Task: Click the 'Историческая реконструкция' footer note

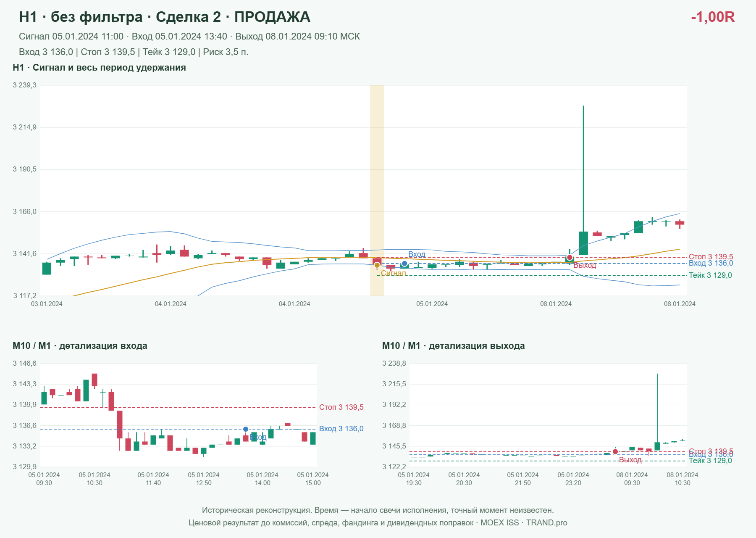Action: click(x=378, y=510)
